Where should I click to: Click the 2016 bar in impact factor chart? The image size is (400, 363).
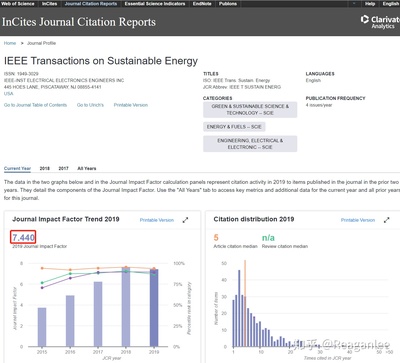pos(70,321)
